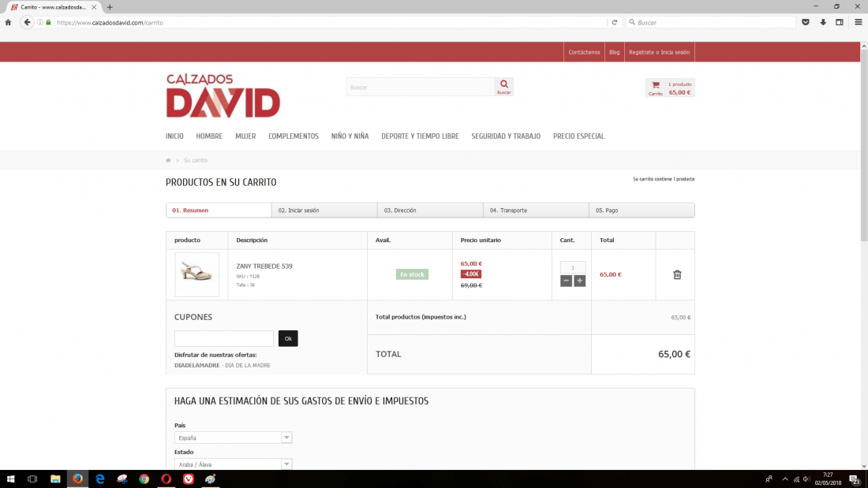The image size is (868, 488).
Task: Open the Windows Start menu
Action: click(x=10, y=479)
